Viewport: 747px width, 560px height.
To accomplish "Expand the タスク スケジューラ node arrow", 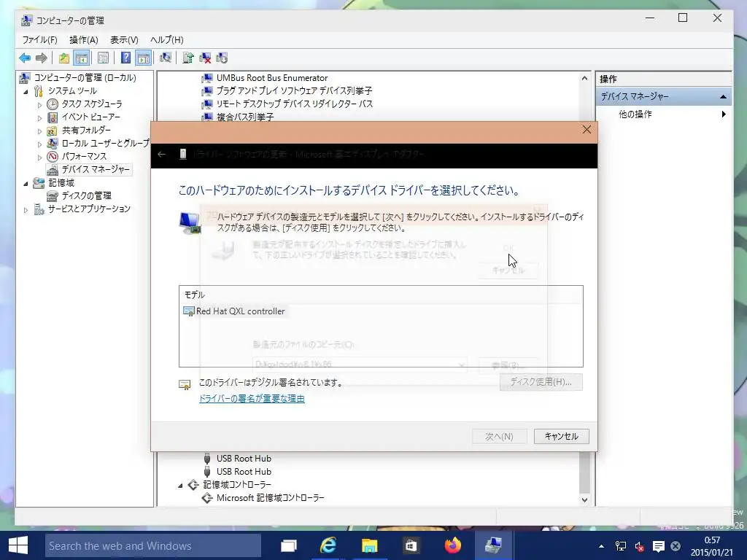I will coord(39,104).
